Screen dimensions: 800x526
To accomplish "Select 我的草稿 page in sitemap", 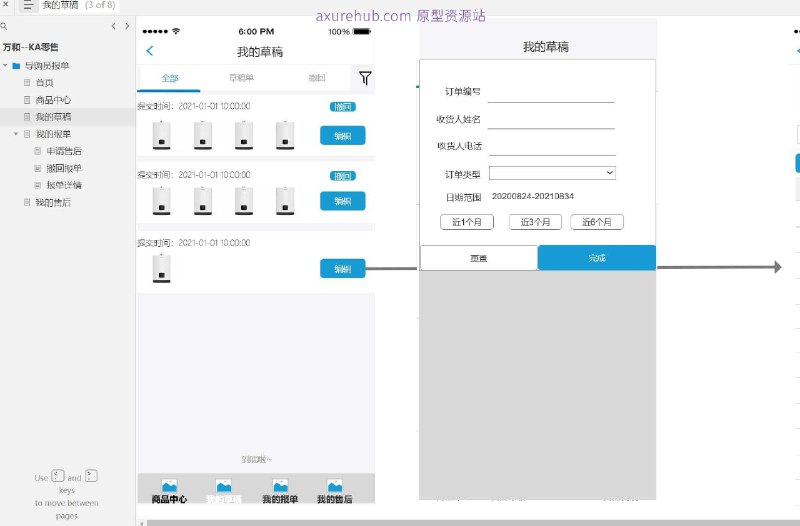I will (x=53, y=117).
